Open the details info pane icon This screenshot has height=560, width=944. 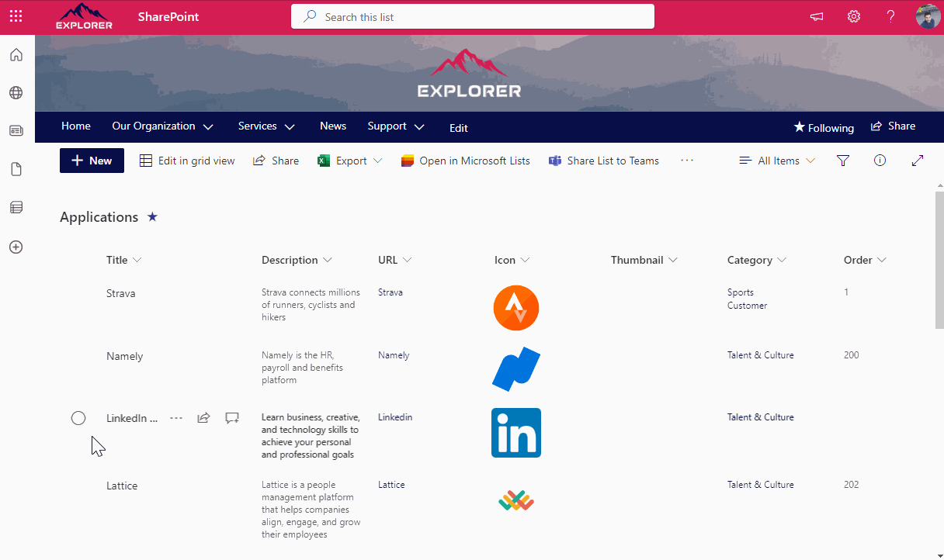[880, 161]
